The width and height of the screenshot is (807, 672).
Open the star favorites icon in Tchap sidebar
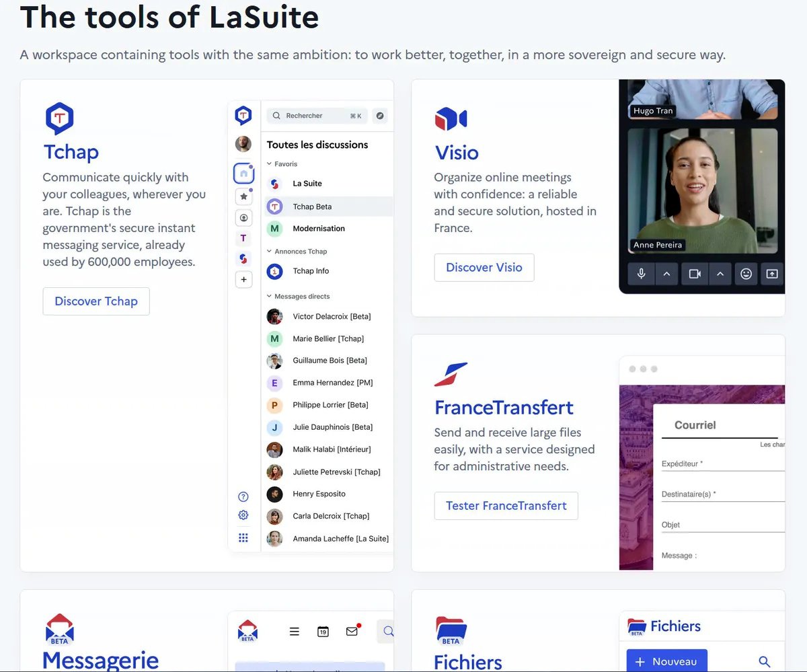point(243,196)
